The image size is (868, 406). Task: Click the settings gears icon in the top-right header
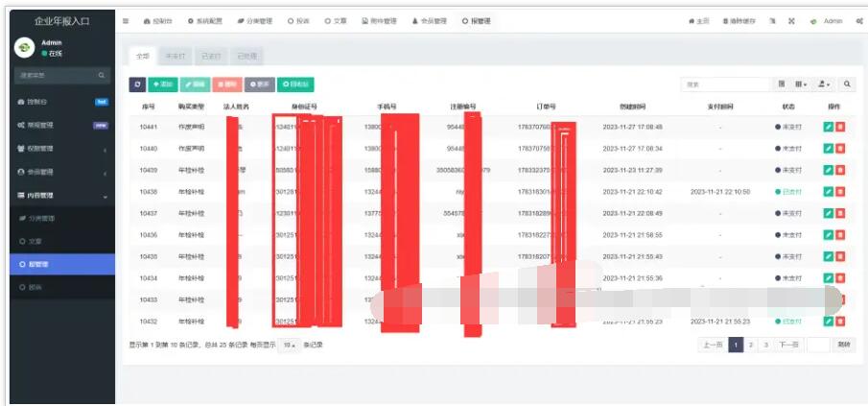[859, 21]
